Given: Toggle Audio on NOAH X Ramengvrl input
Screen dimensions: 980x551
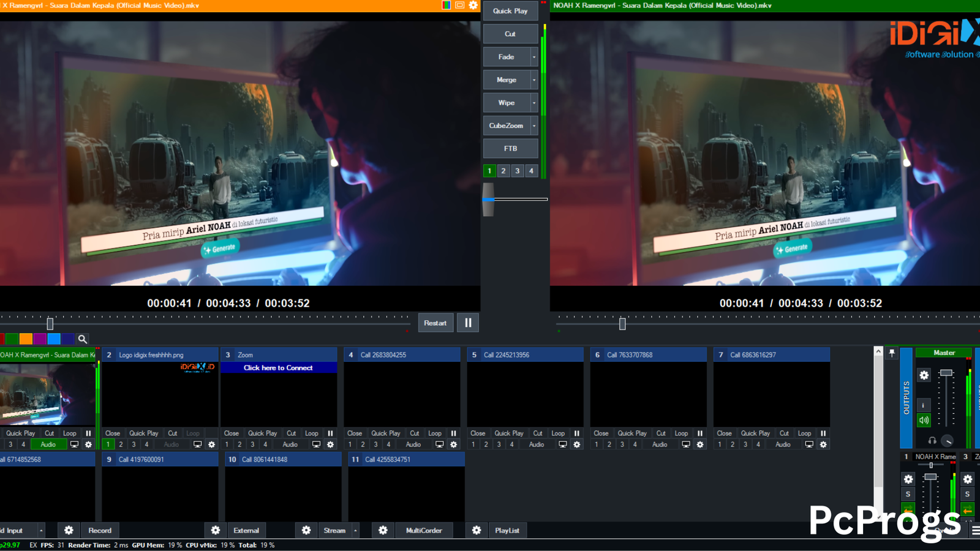Looking at the screenshot, I should point(48,444).
